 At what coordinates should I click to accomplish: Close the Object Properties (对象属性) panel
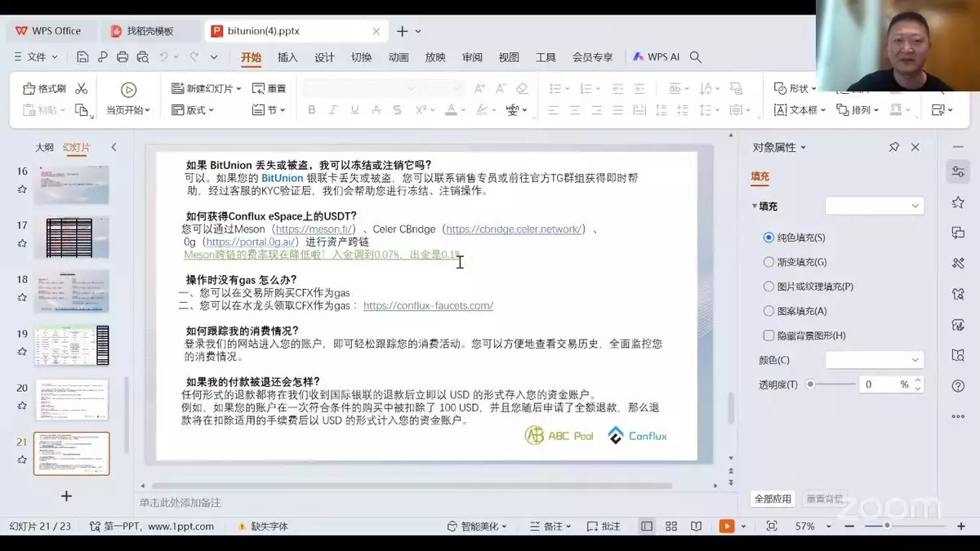pyautogui.click(x=915, y=147)
